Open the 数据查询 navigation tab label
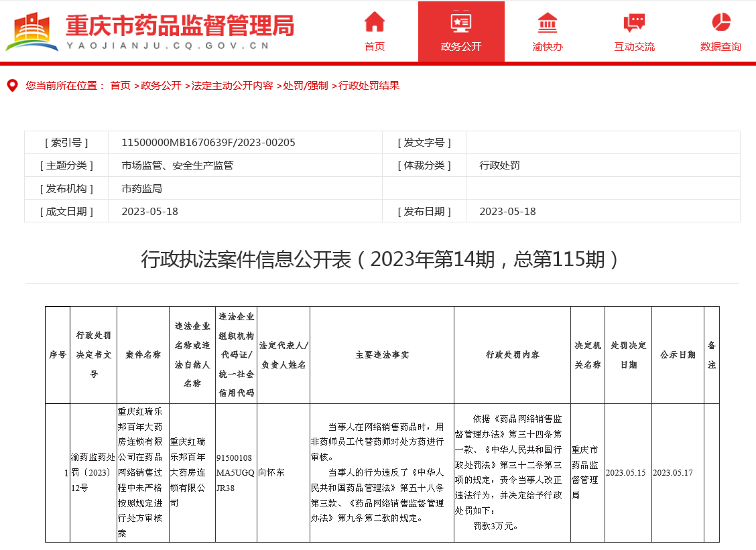Image resolution: width=756 pixels, height=550 pixels. click(x=720, y=47)
